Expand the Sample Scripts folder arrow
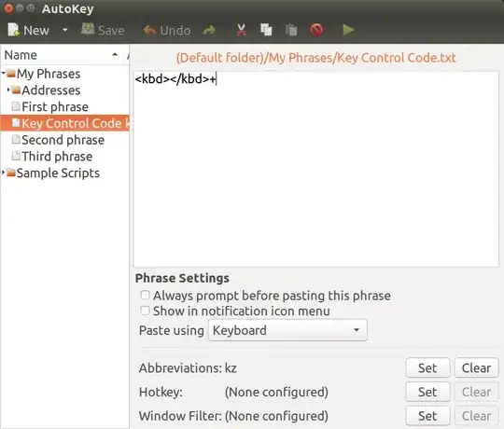The image size is (504, 429). (3, 173)
